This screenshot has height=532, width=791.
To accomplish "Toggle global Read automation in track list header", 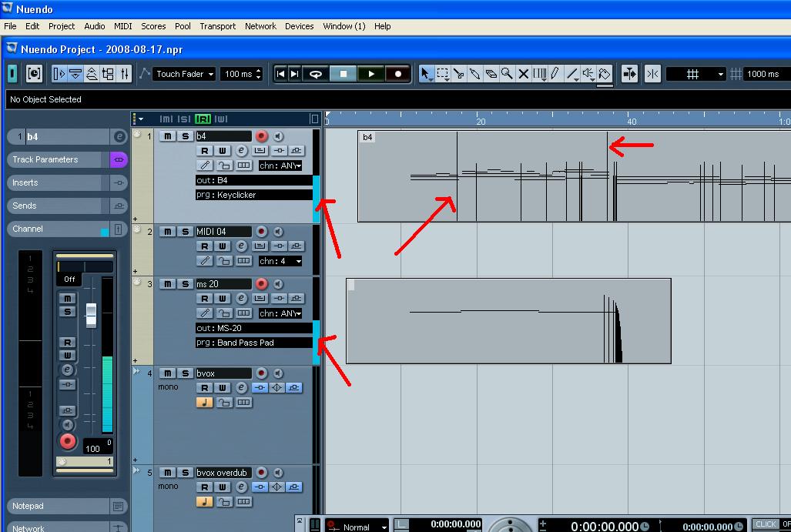I will pos(203,119).
